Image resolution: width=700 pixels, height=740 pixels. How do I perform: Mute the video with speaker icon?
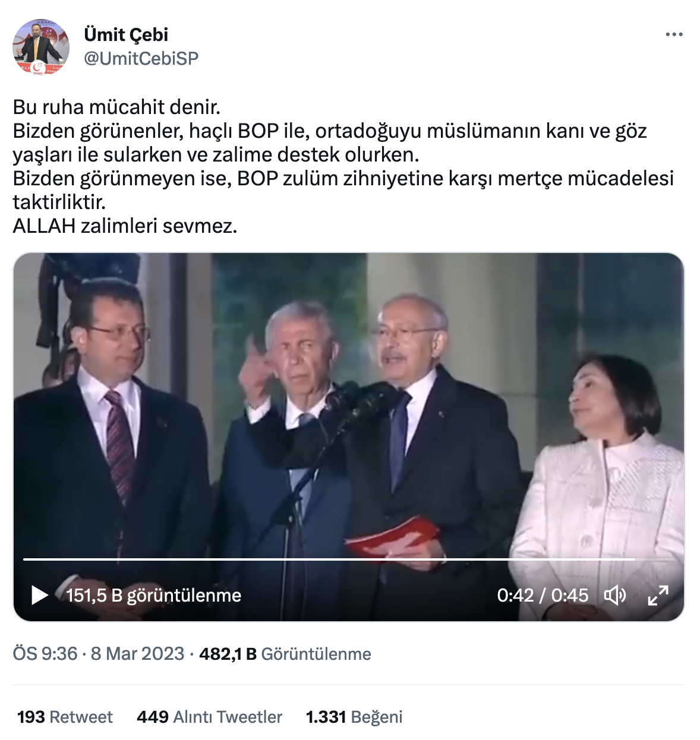click(x=615, y=595)
